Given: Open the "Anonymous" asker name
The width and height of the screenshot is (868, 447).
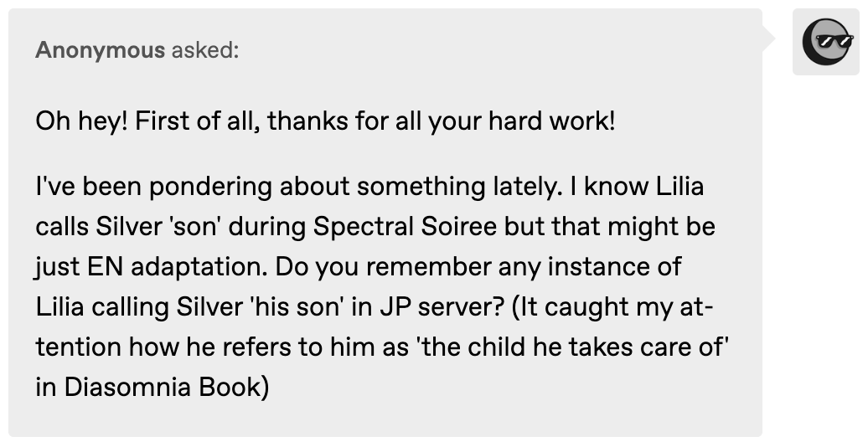Looking at the screenshot, I should [101, 50].
